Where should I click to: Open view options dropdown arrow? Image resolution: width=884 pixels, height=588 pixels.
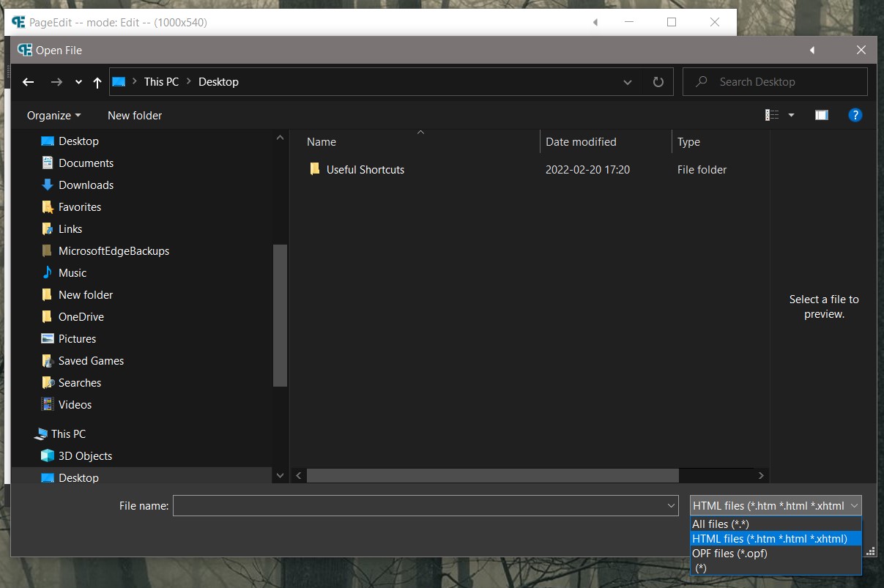(791, 116)
